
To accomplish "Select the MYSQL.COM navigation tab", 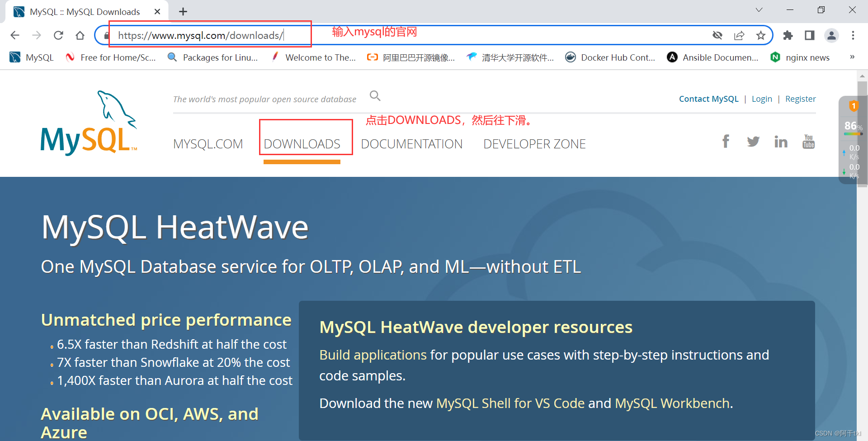I will click(x=208, y=144).
